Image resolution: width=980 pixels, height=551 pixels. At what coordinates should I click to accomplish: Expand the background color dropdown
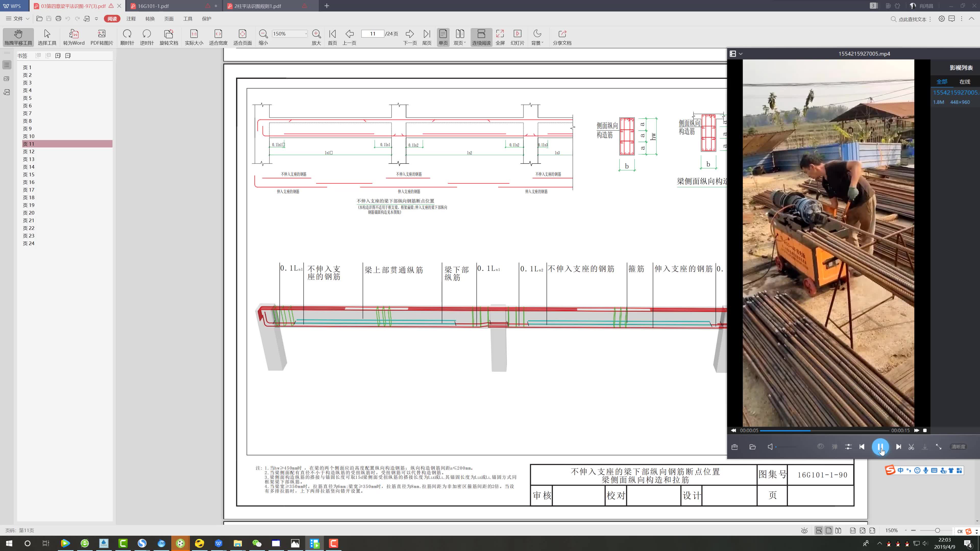(537, 37)
